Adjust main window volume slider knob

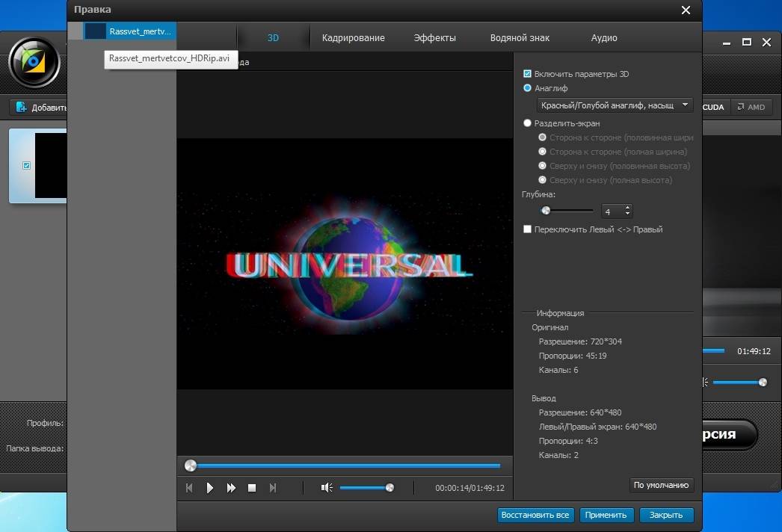coord(763,383)
